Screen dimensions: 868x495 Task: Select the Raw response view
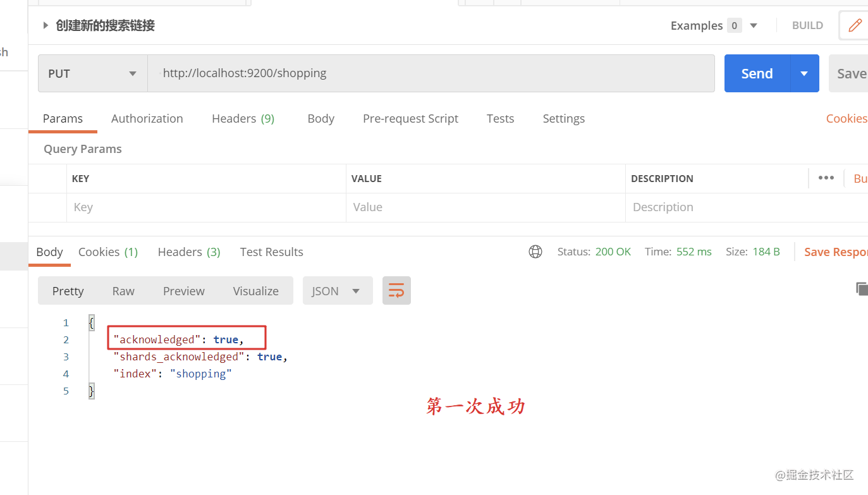tap(123, 291)
